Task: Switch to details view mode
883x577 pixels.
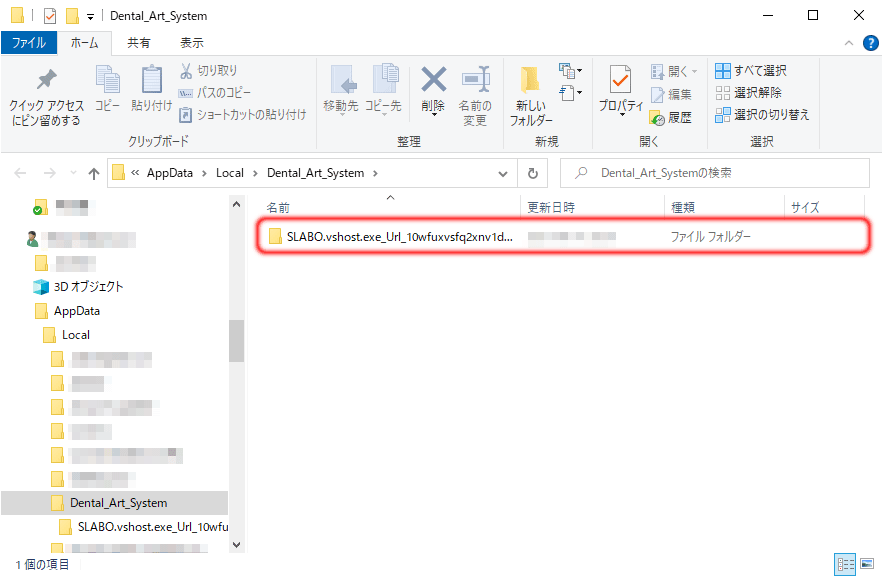Action: tap(843, 564)
